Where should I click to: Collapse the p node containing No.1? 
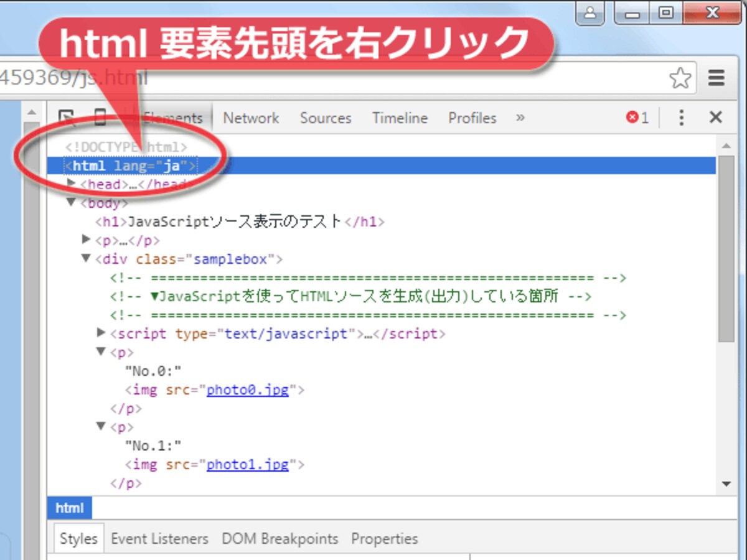tap(101, 426)
